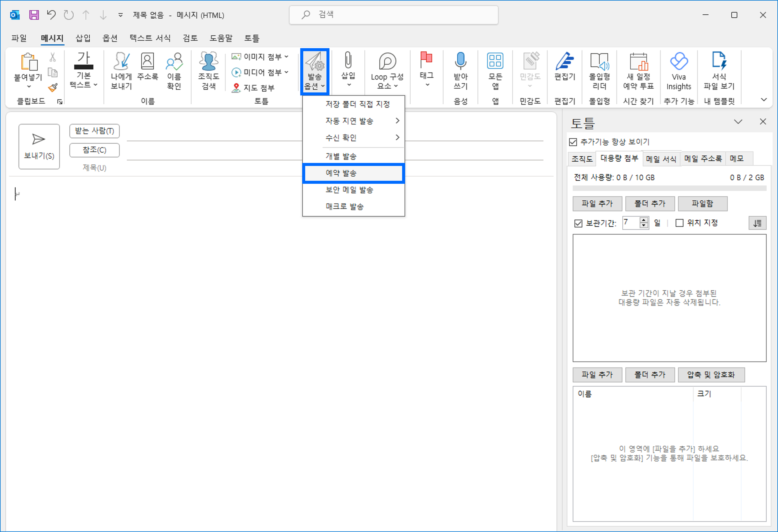Collapse the ribbon with the chevron
778x532 pixels.
[x=764, y=100]
